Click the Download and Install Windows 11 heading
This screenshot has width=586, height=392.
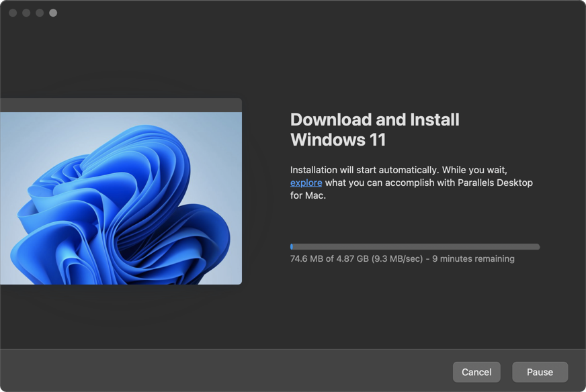coord(374,130)
